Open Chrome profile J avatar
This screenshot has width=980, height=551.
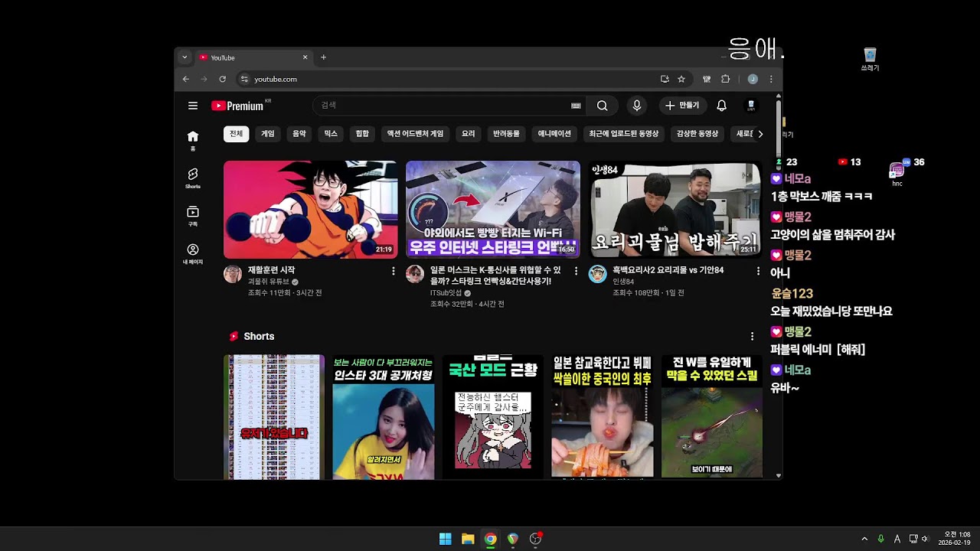pyautogui.click(x=753, y=79)
